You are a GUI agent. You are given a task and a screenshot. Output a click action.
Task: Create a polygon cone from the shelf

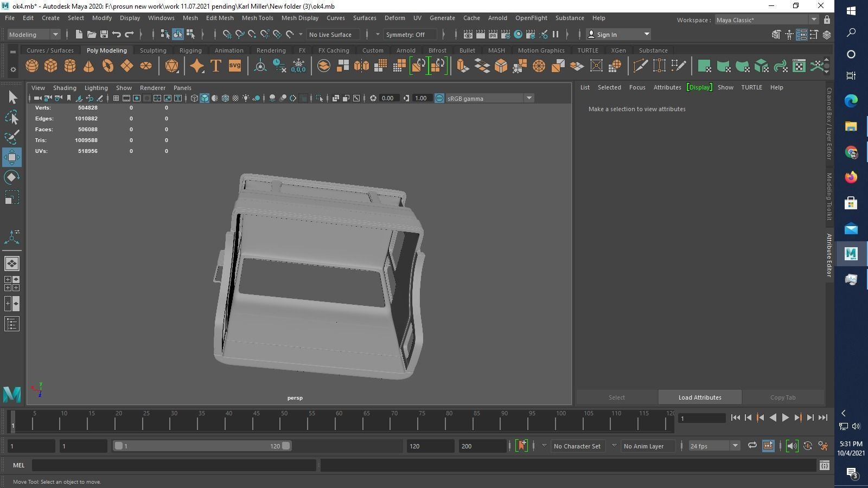[x=89, y=66]
